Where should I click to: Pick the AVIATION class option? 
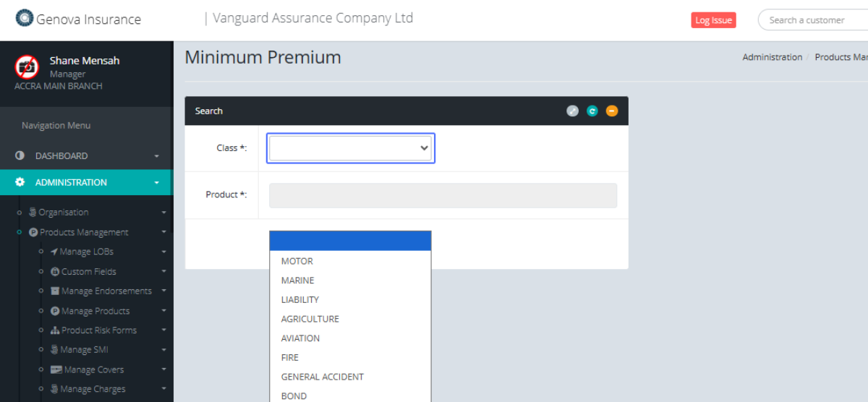(x=300, y=338)
